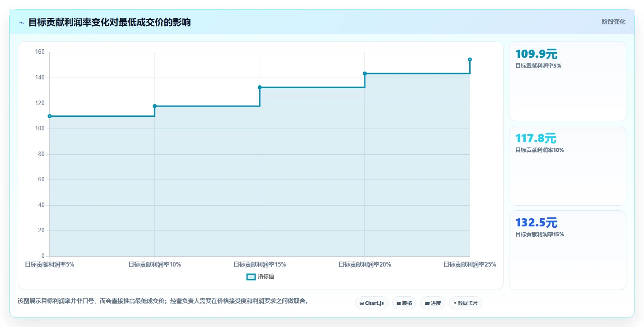Click the data point at 目标贡献利润率25%

pos(470,60)
